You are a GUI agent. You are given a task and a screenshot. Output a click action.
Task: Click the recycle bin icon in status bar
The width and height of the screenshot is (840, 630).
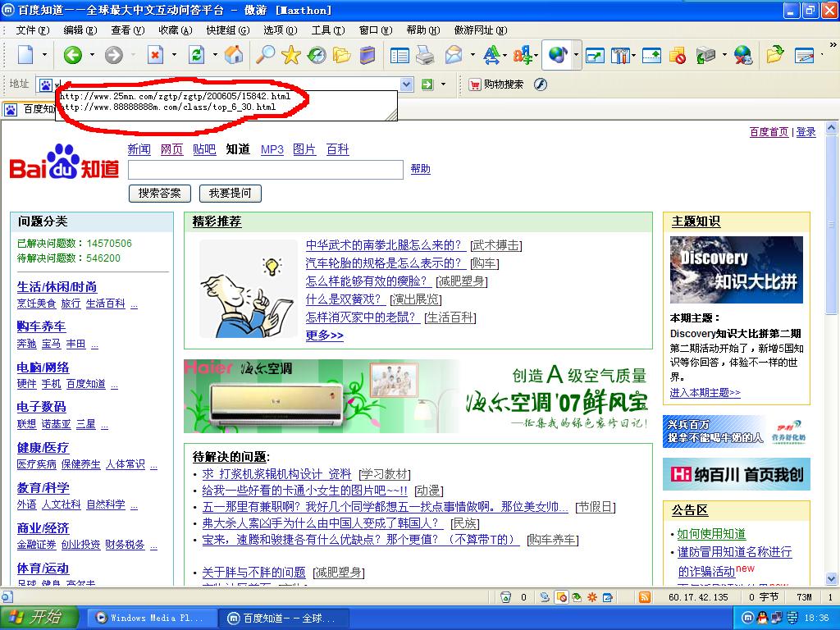tap(505, 597)
